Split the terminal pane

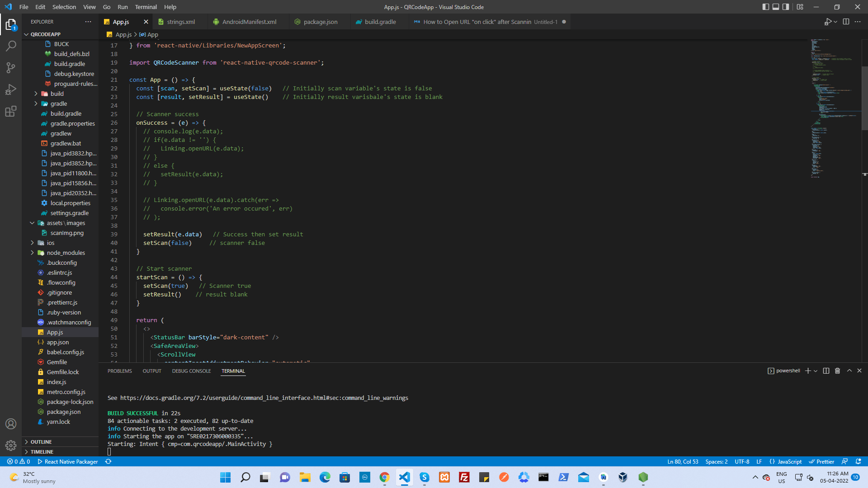pyautogui.click(x=826, y=371)
